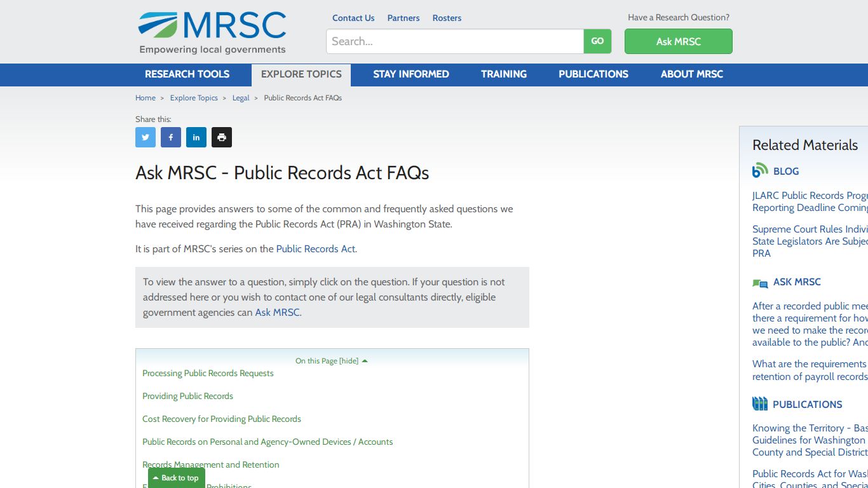
Task: Open recorded public meeting question link
Action: click(810, 324)
